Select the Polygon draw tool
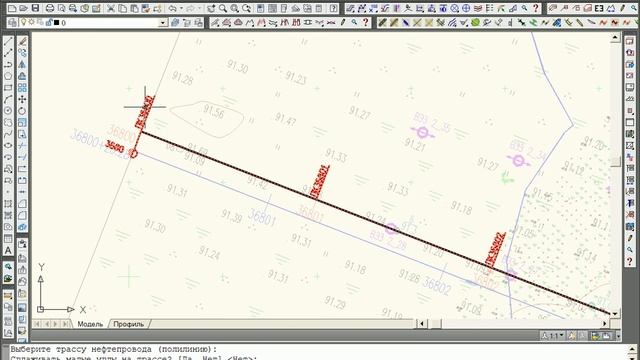Image resolution: width=640 pixels, height=360 pixels. pos(8,76)
